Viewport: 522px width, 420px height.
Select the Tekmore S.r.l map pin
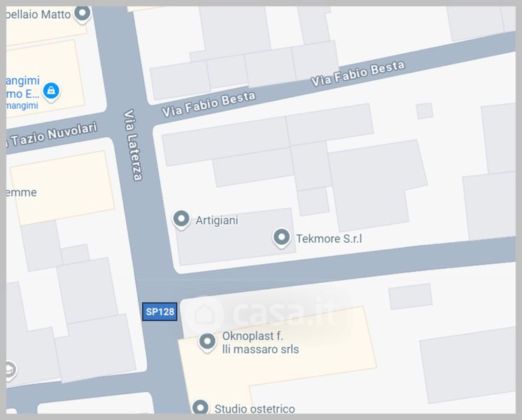click(281, 238)
